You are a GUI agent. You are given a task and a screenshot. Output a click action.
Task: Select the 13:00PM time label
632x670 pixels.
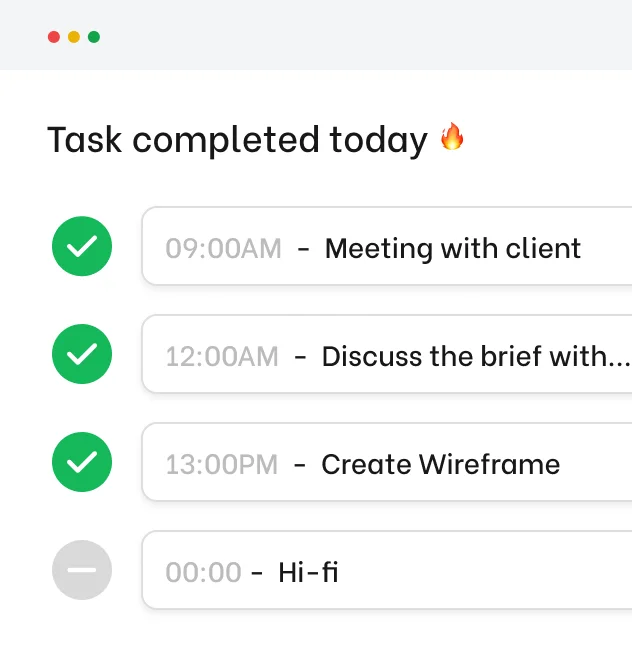pos(222,464)
